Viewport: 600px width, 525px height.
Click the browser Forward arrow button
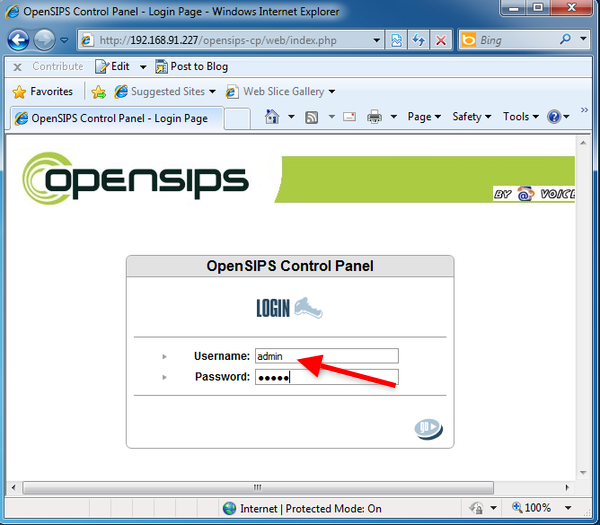44,40
